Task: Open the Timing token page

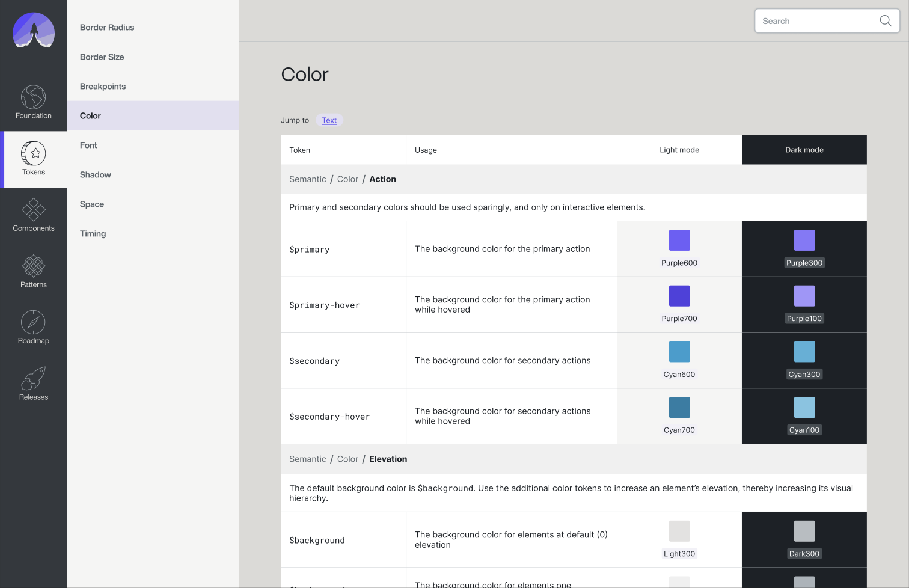Action: click(x=93, y=233)
